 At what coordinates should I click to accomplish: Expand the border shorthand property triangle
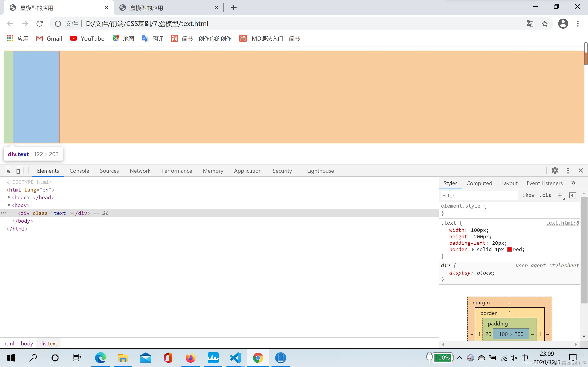click(x=473, y=250)
